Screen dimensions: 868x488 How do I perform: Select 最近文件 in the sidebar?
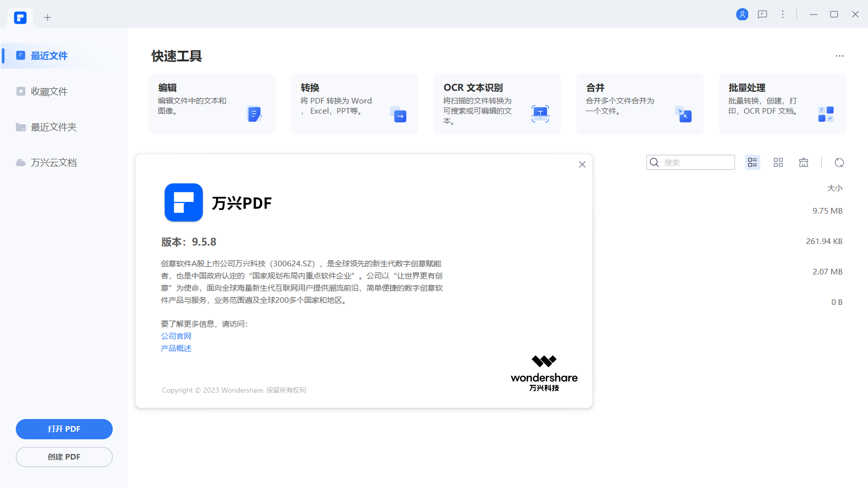tap(49, 56)
